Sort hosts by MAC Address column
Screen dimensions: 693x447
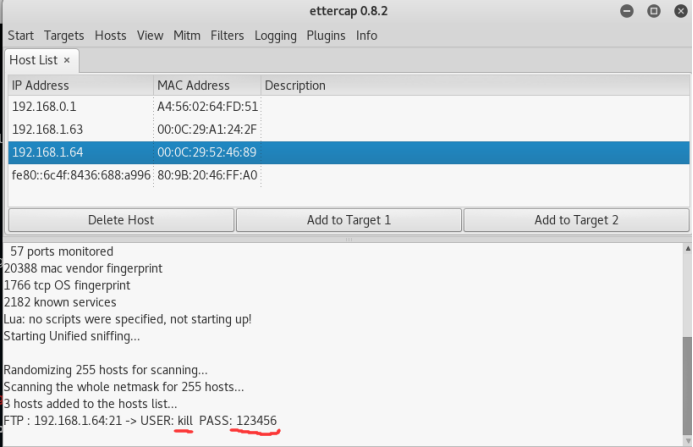207,86
